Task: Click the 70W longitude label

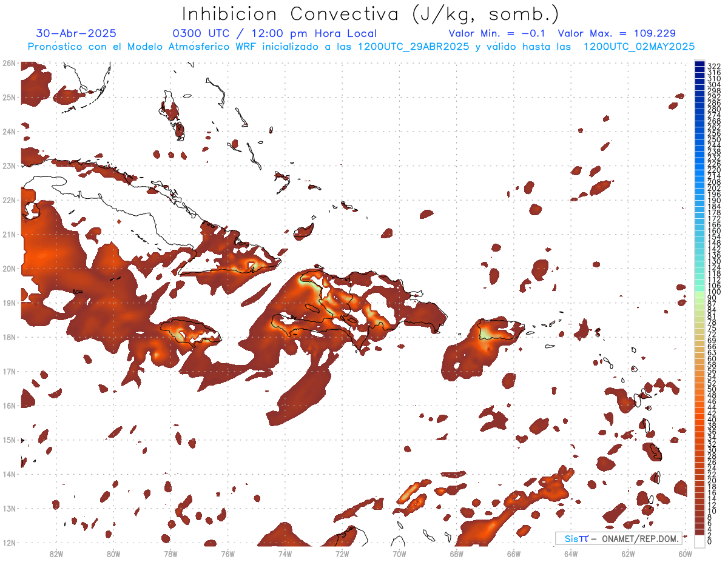Action: click(399, 554)
